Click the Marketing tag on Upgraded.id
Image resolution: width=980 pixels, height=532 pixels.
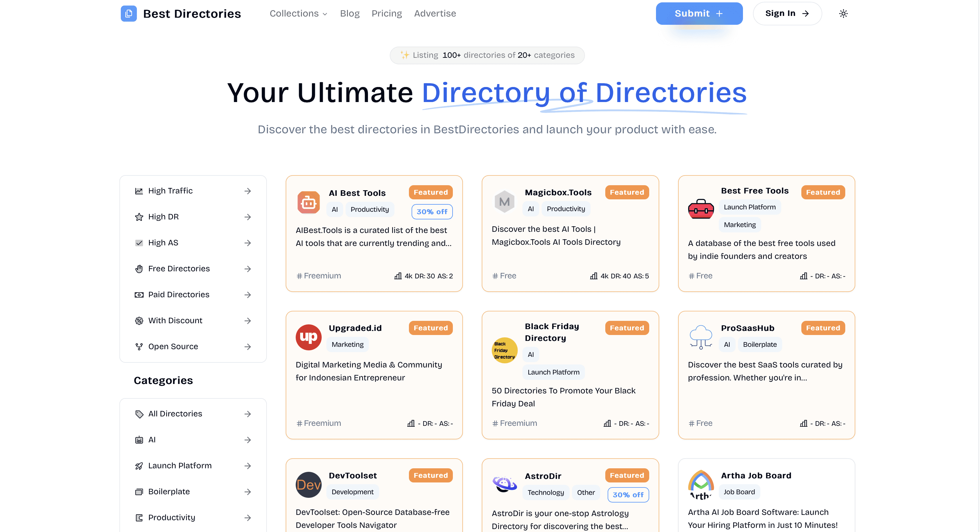point(347,344)
